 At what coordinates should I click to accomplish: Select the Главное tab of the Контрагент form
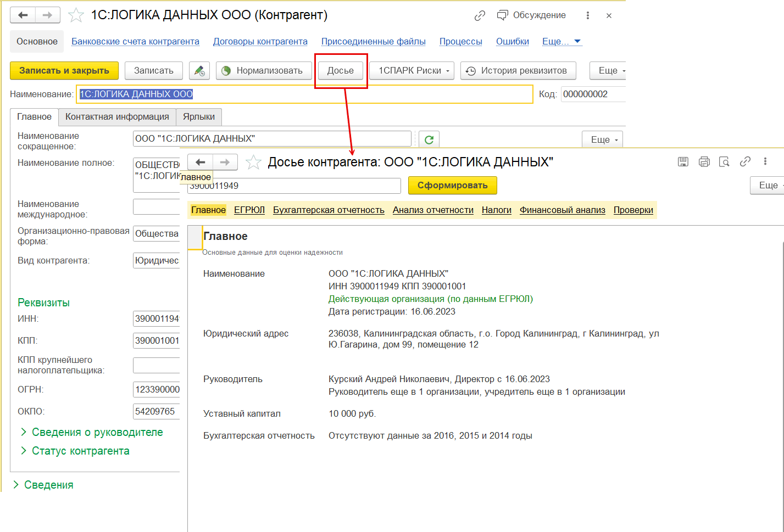click(x=34, y=116)
